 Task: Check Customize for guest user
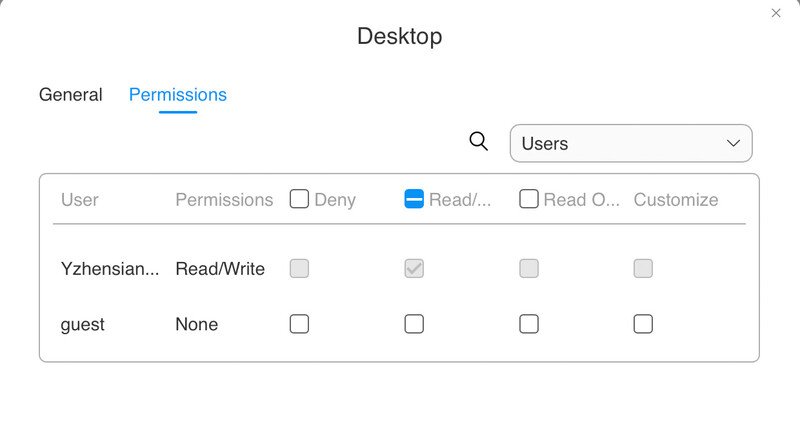(643, 324)
